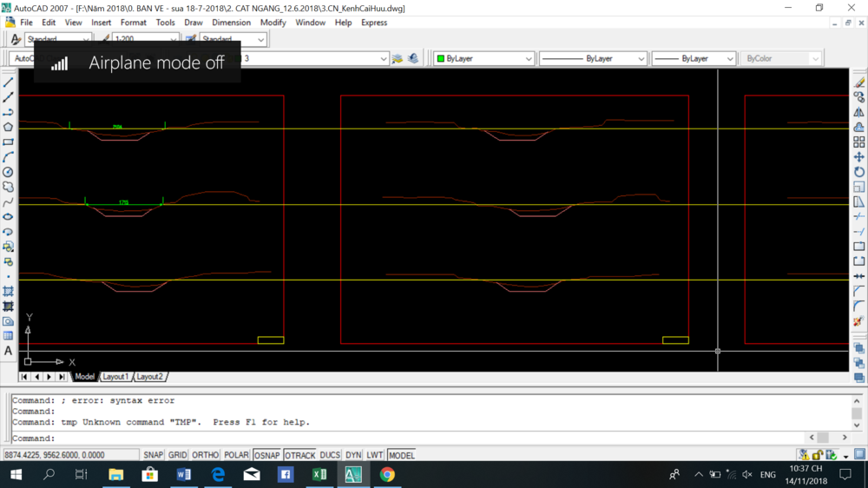Toggle DYN dynamic input

tap(353, 455)
